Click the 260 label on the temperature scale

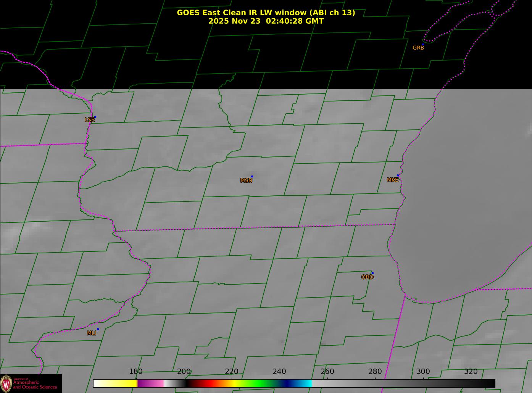(x=327, y=372)
